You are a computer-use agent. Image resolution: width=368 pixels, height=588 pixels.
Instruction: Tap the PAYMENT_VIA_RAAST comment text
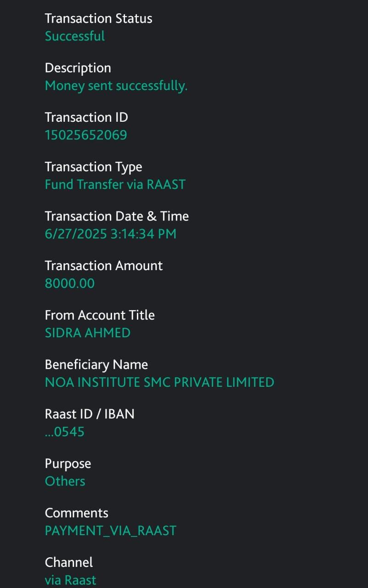pos(111,531)
